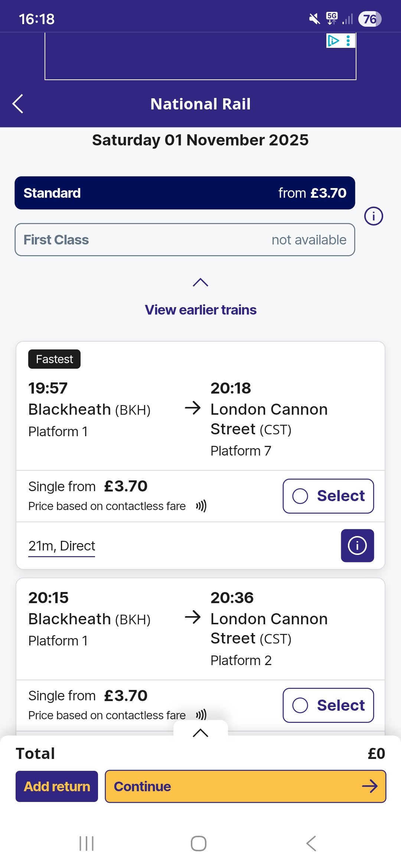The image size is (401, 868).
Task: Show journey details for the 19:57 train
Action: [357, 545]
